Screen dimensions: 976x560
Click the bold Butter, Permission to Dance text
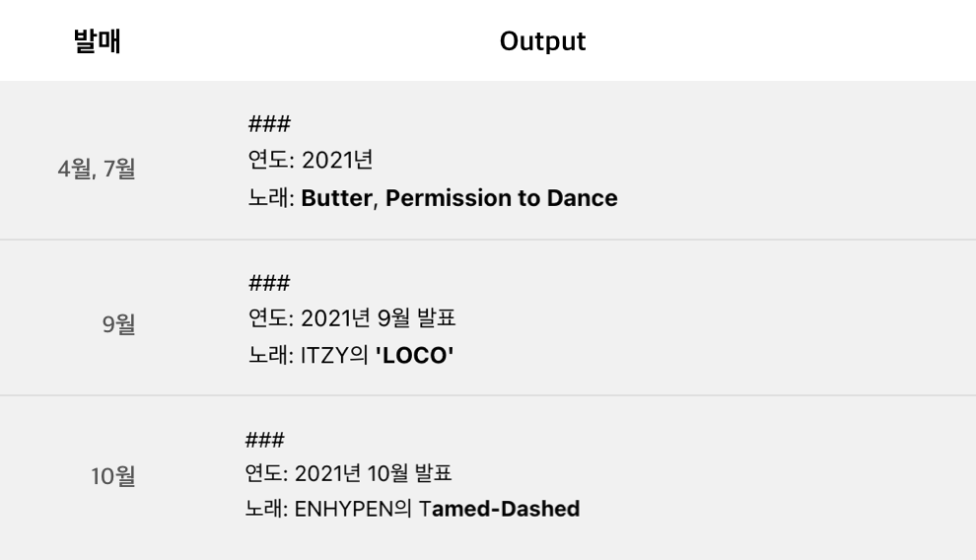point(459,198)
